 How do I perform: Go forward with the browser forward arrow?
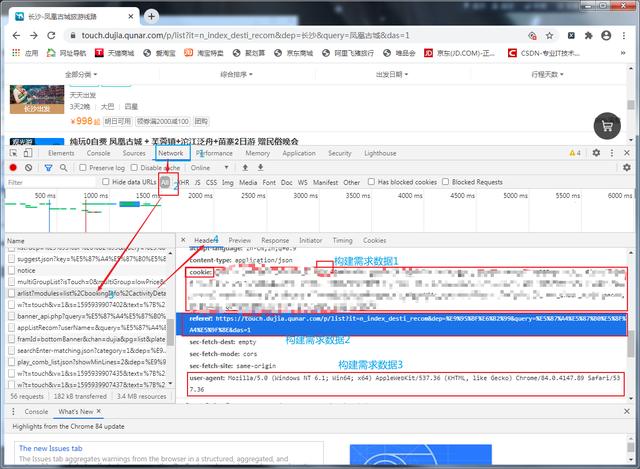[34, 36]
